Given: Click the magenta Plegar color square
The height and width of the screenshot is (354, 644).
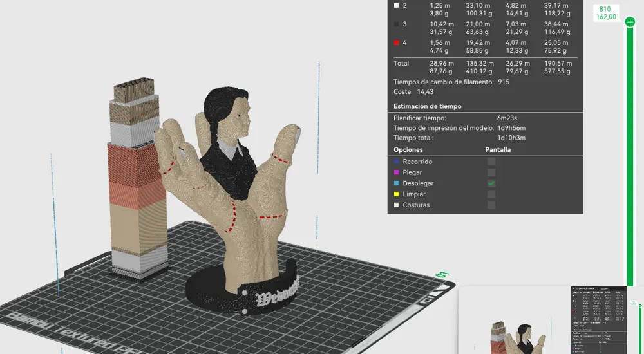Looking at the screenshot, I should 396,172.
